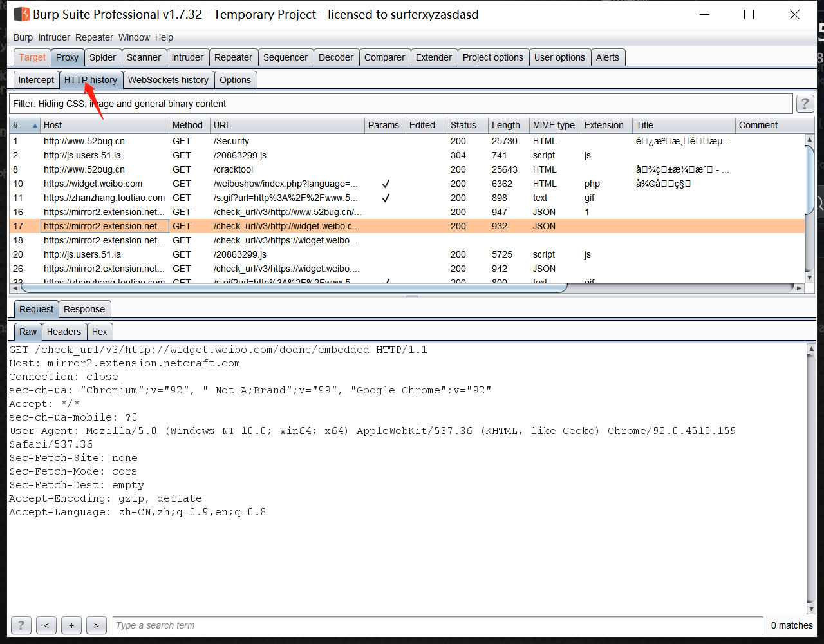Switch to the Headers view tab
This screenshot has height=644, width=824.
pos(64,332)
